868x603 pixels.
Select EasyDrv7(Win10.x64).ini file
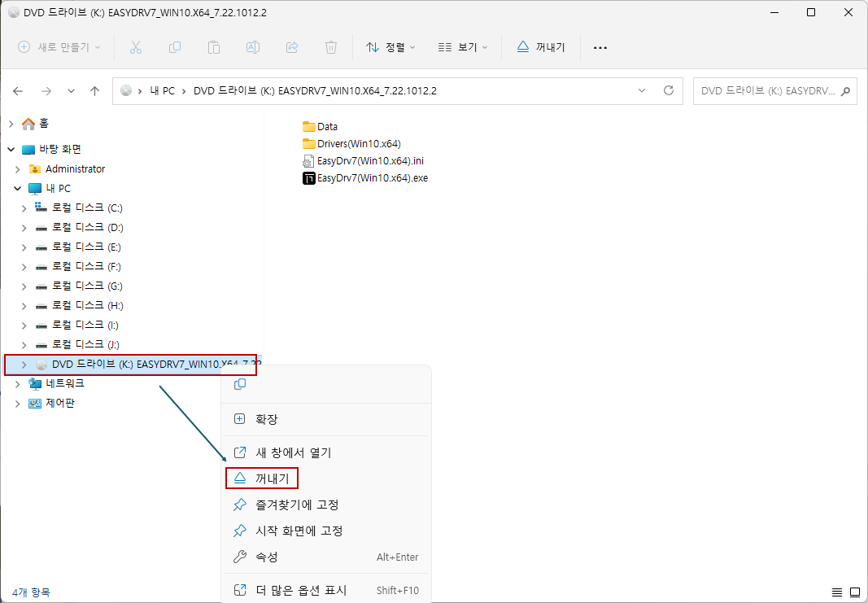pyautogui.click(x=364, y=161)
